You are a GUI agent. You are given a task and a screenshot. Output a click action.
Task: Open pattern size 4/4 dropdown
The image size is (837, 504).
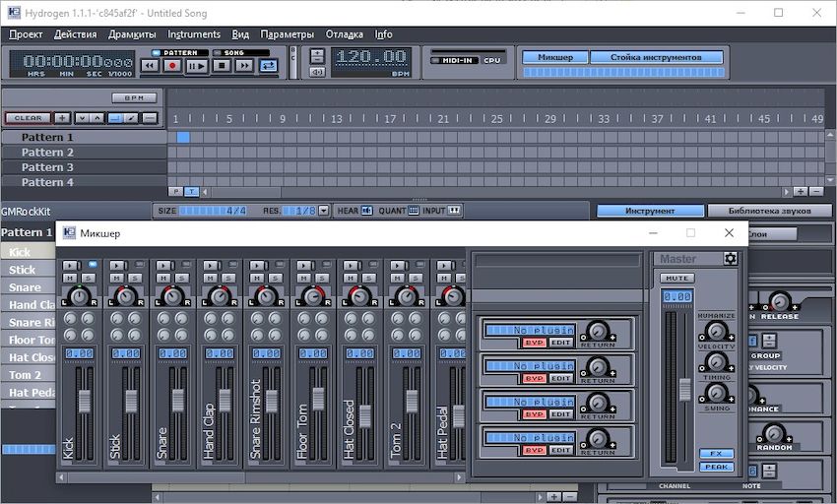tap(212, 211)
